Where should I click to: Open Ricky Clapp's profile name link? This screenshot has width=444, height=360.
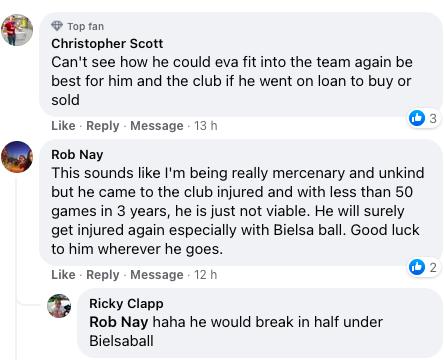pos(126,304)
